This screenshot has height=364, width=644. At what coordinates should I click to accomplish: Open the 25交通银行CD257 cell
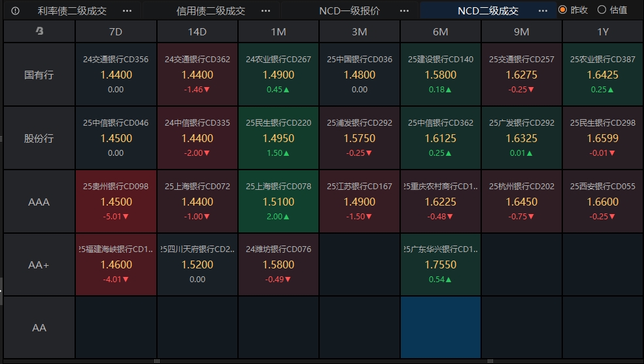(522, 75)
